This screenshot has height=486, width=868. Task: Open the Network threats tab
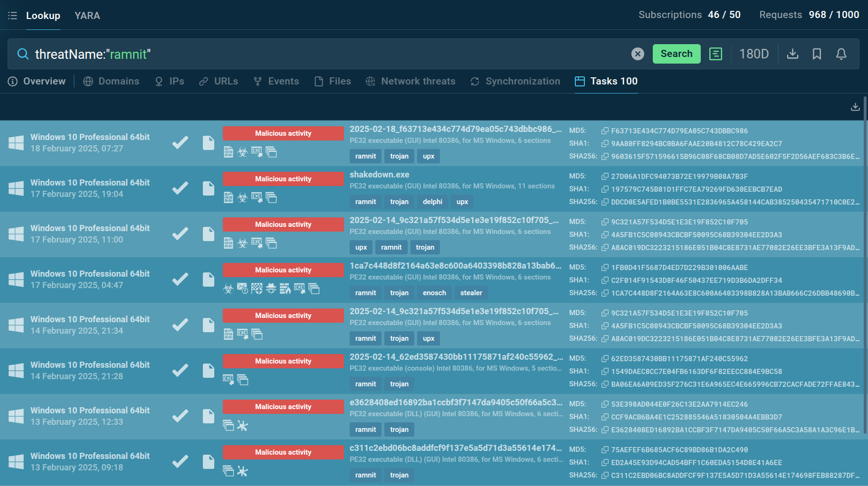coord(410,81)
